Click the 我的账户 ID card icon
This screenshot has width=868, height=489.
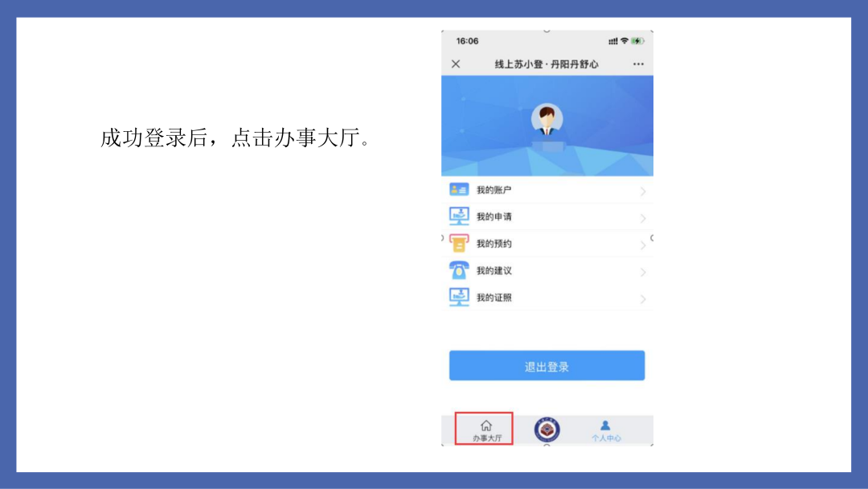(x=459, y=190)
